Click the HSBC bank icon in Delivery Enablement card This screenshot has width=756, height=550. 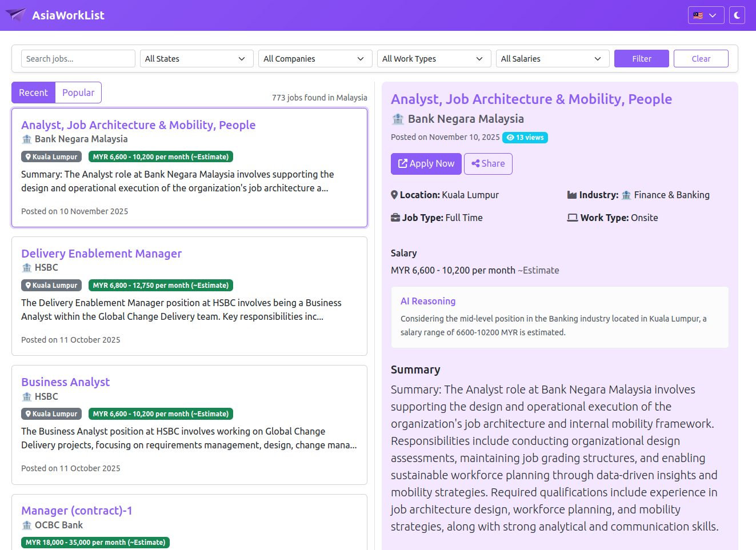click(27, 268)
